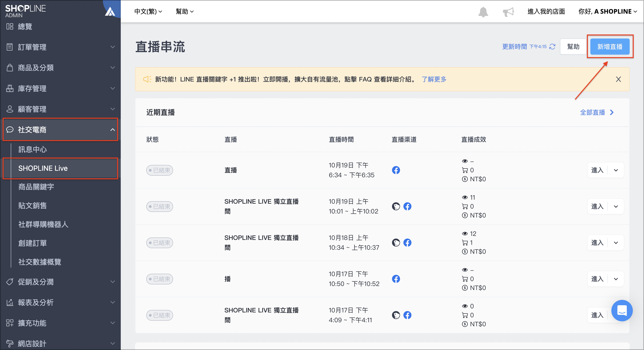Open dropdown arrow next to 進入 for 10月17日 10:50 row
The image size is (644, 350).
(616, 279)
